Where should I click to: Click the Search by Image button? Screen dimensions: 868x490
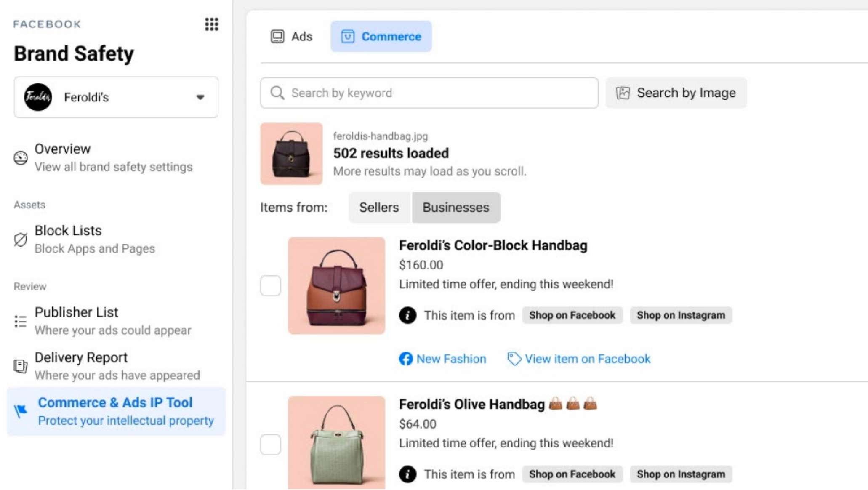click(x=676, y=93)
